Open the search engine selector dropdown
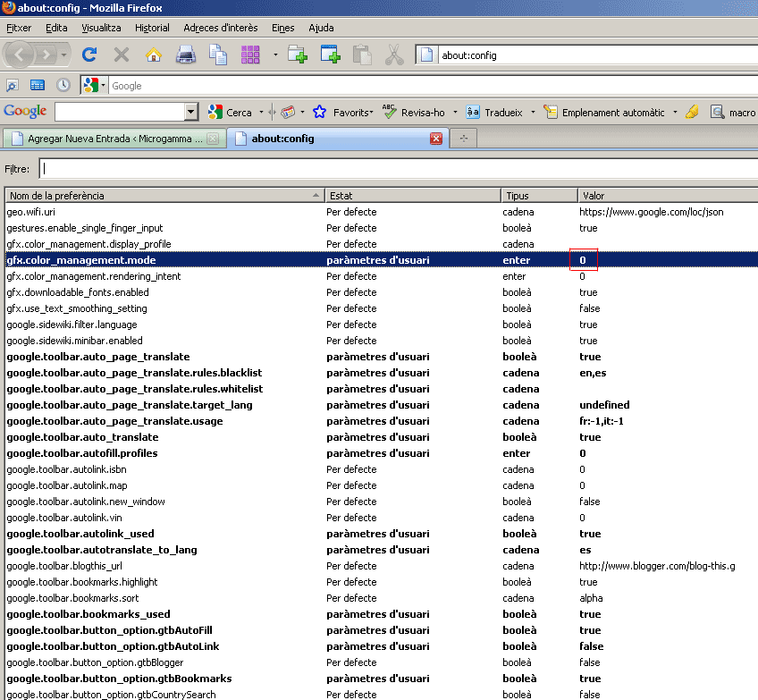 pos(94,86)
